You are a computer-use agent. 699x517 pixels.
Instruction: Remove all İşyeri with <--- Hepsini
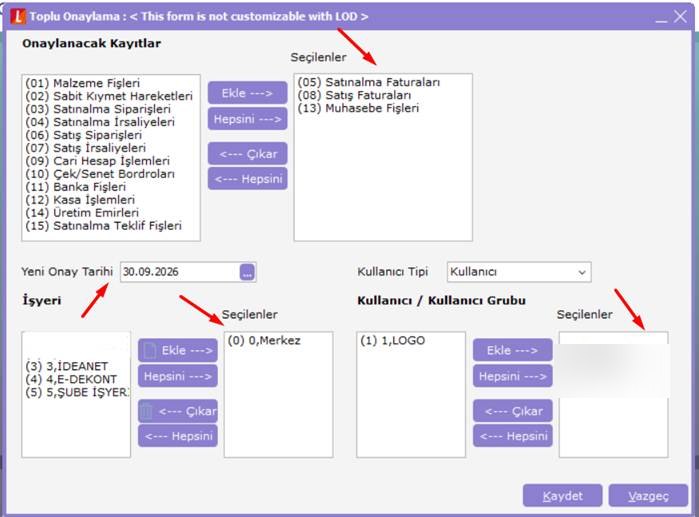[178, 436]
